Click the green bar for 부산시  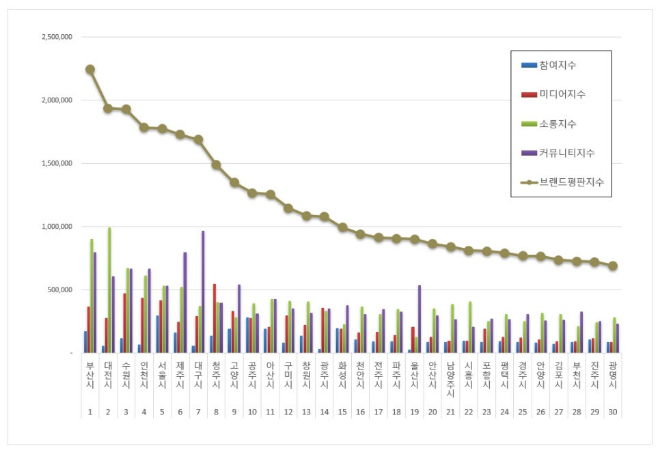pos(91,296)
